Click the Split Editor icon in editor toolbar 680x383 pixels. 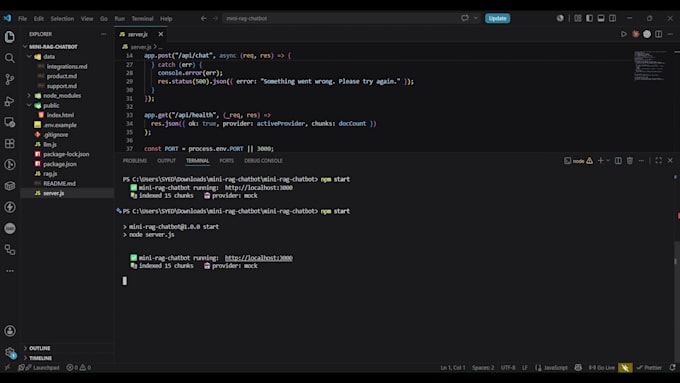[659, 34]
